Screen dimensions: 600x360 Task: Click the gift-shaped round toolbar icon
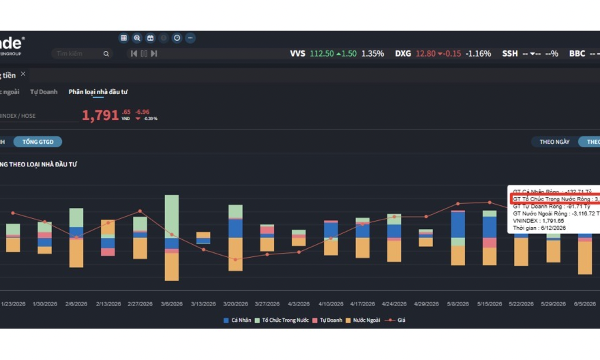(150, 38)
